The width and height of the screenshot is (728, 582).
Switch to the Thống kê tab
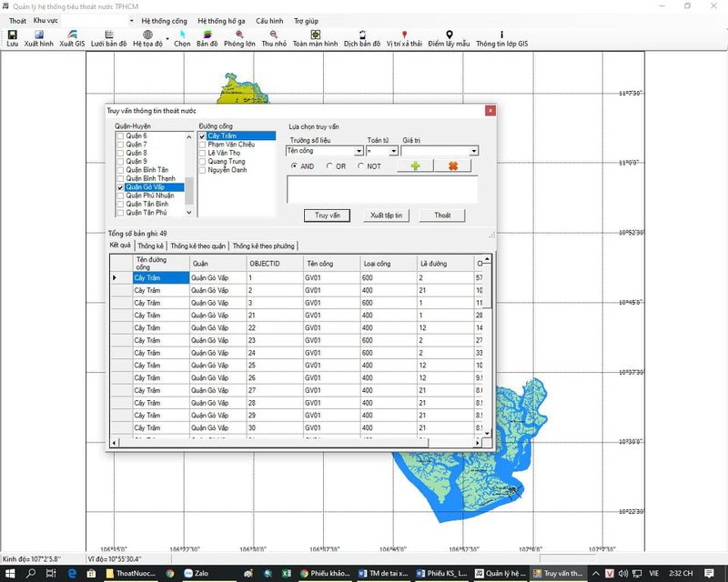point(150,246)
